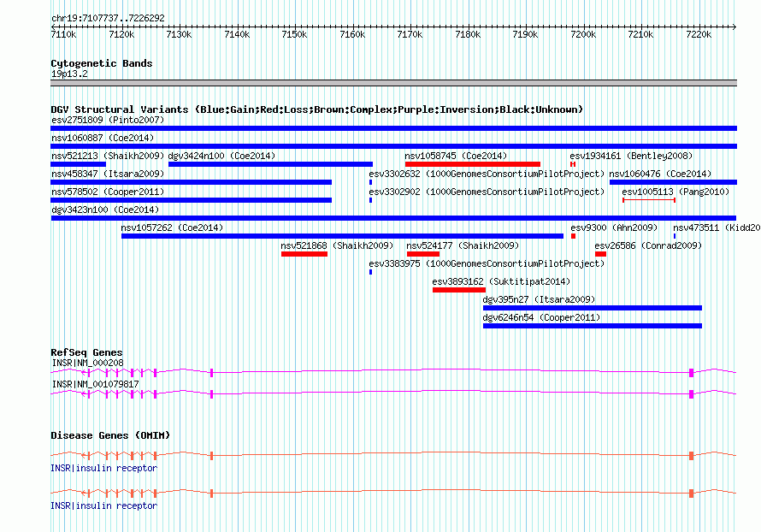Select the red nsv1058745 (Coe2014) loss bar
This screenshot has height=532, width=761.
(x=473, y=164)
